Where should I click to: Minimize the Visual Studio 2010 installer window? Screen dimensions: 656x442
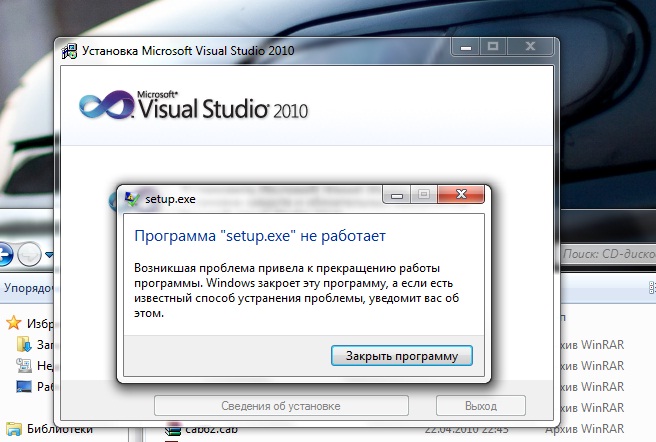[x=466, y=47]
